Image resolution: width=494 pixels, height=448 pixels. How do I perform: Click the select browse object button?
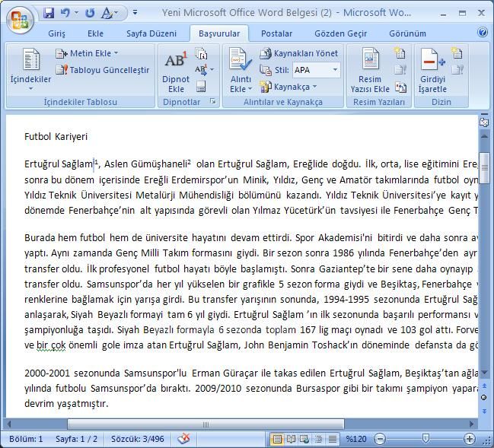pos(484,398)
